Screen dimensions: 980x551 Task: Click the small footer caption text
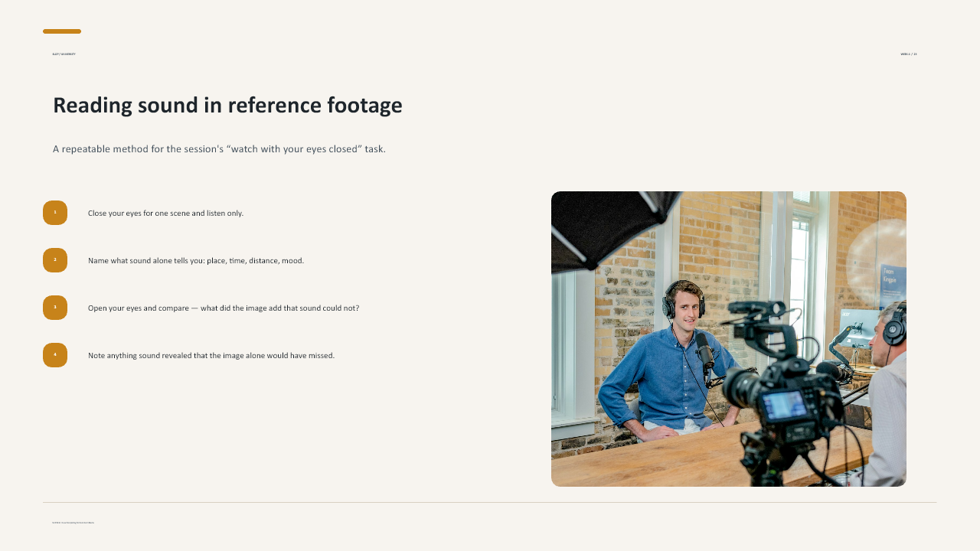click(x=73, y=523)
